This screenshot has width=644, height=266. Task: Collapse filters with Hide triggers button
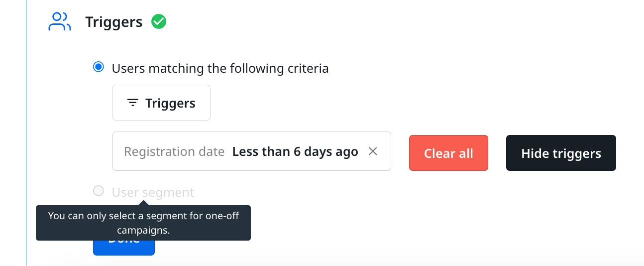tap(561, 153)
